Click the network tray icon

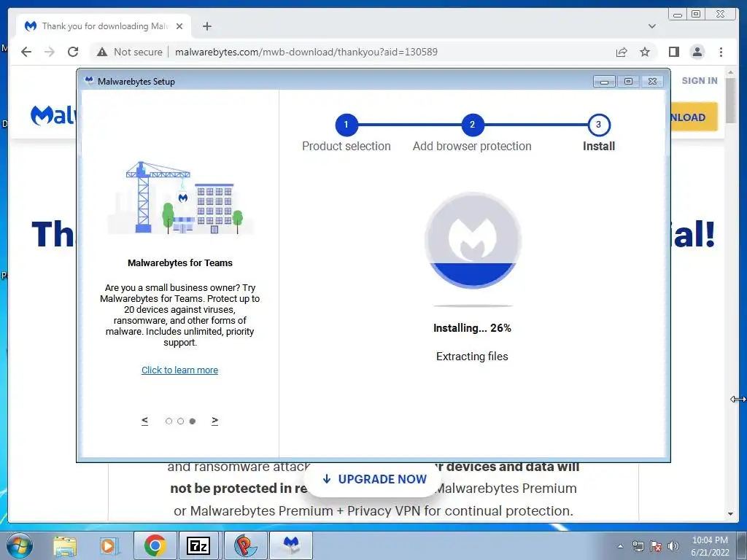[x=638, y=546]
